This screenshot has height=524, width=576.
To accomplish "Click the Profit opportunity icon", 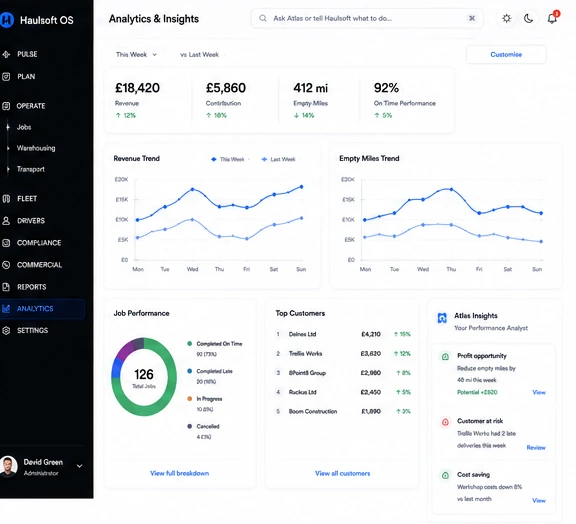I will coord(445,356).
